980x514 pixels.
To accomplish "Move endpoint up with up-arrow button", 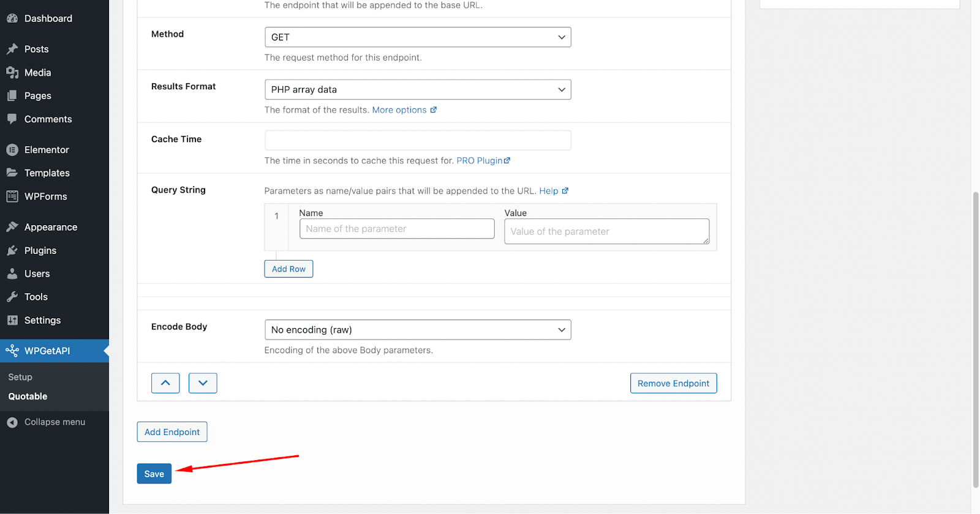I will click(x=165, y=383).
